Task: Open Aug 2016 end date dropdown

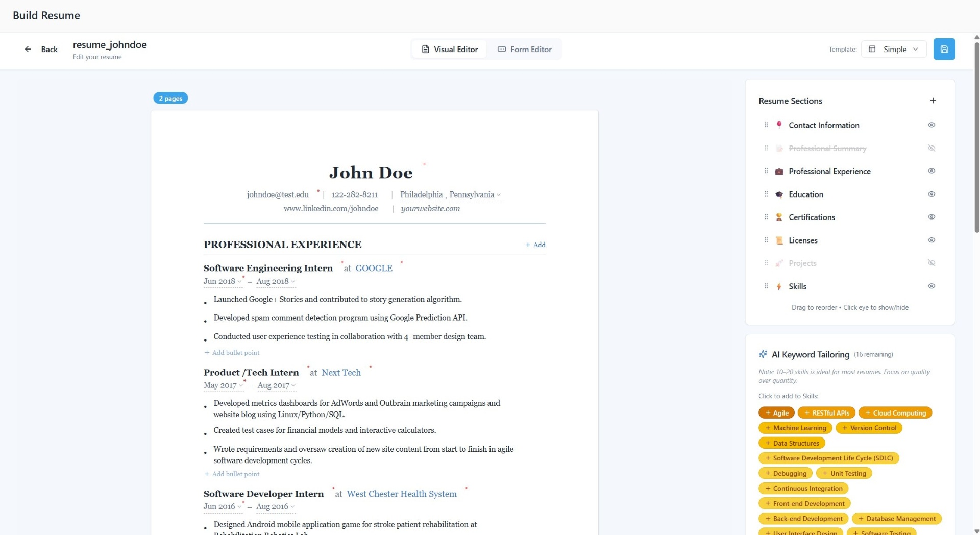Action: tap(276, 506)
